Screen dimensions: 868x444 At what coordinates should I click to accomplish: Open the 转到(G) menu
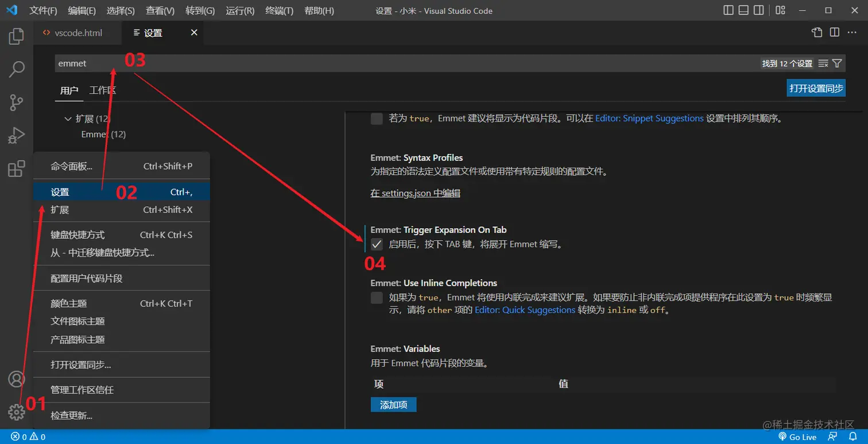[x=200, y=11]
